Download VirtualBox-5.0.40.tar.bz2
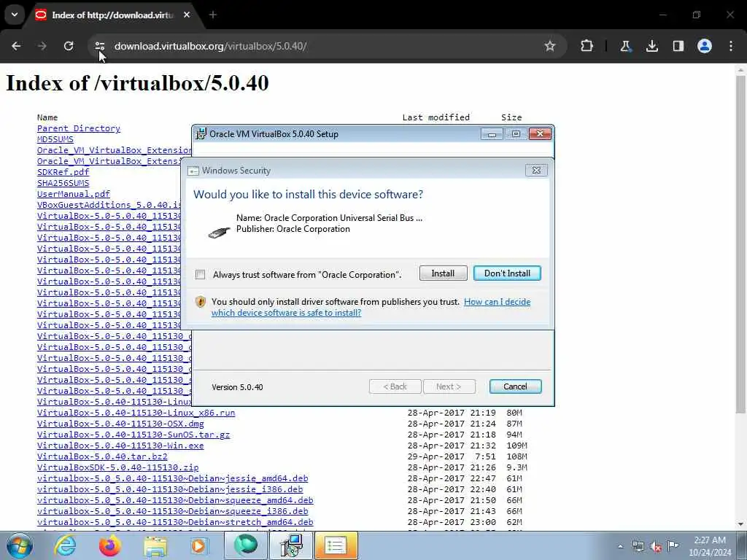 click(102, 456)
